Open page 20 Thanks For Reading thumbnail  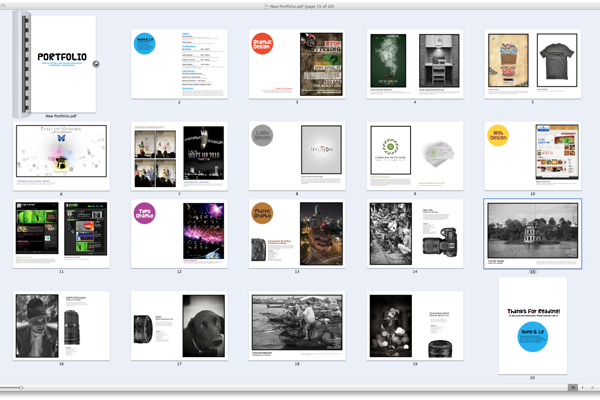(x=533, y=326)
